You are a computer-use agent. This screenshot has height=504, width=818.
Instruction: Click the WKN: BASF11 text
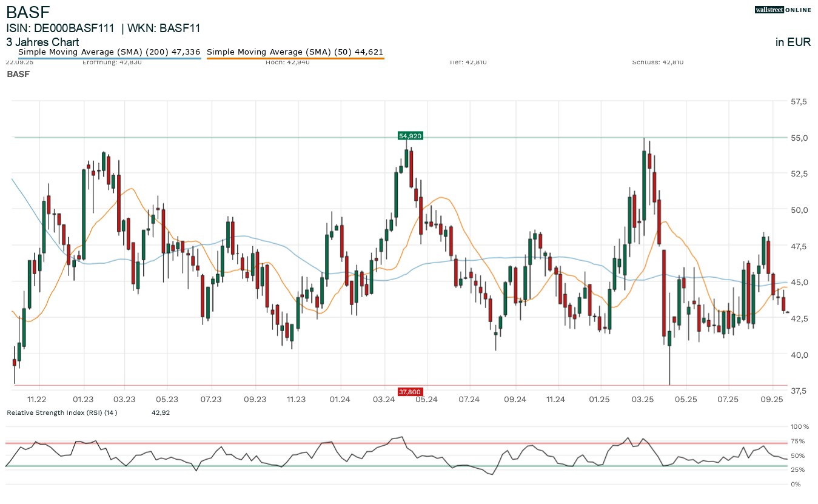(164, 28)
